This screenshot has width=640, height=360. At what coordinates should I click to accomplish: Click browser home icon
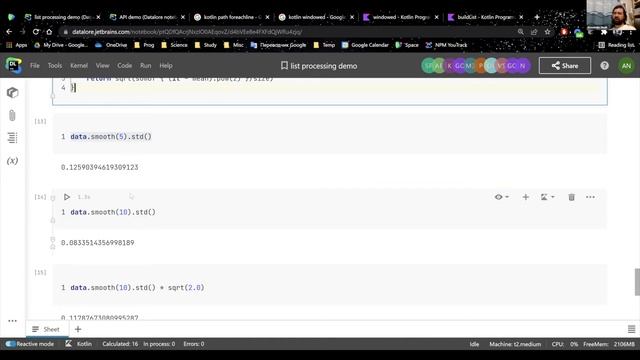tap(49, 31)
